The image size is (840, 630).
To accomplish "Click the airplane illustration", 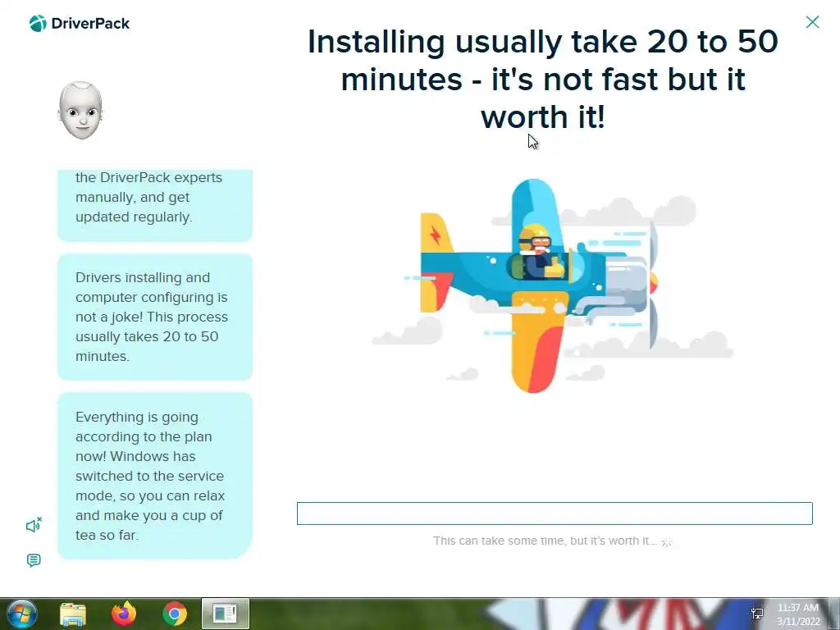I will pyautogui.click(x=541, y=286).
